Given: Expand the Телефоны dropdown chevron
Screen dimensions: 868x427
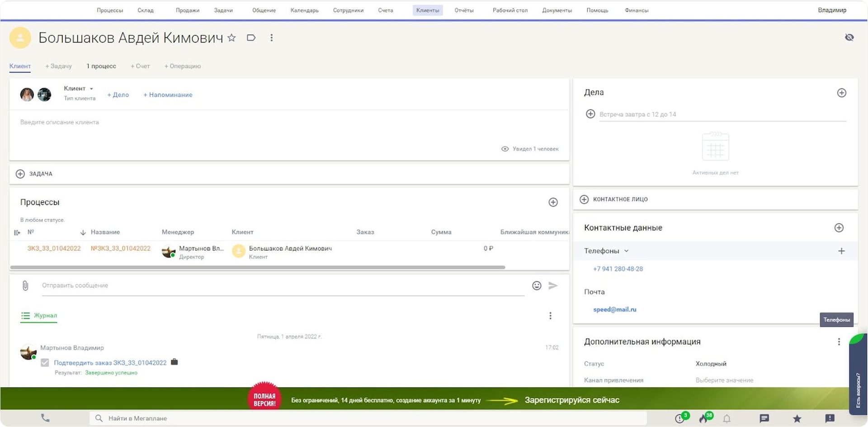Looking at the screenshot, I should [626, 251].
